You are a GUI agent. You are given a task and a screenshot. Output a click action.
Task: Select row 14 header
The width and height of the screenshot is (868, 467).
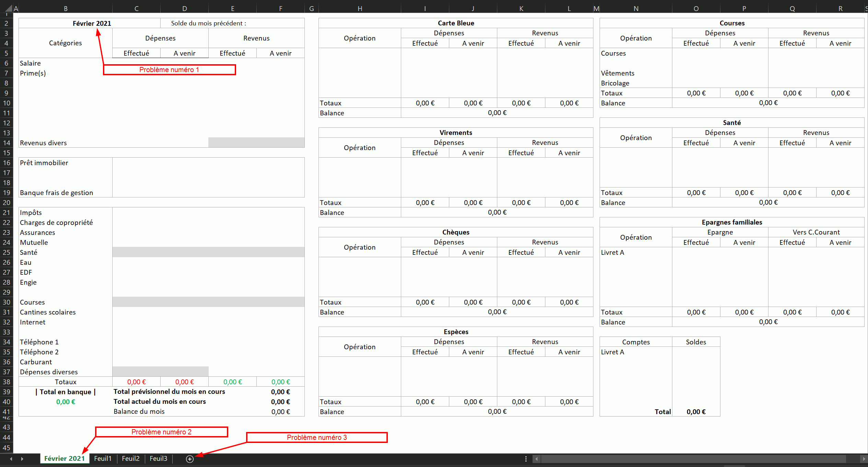pyautogui.click(x=7, y=143)
